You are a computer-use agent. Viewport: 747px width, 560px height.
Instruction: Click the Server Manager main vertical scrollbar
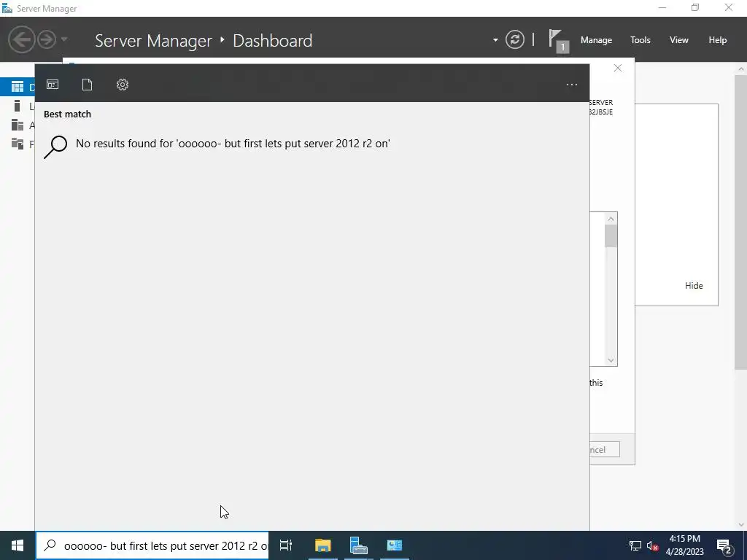click(x=741, y=222)
